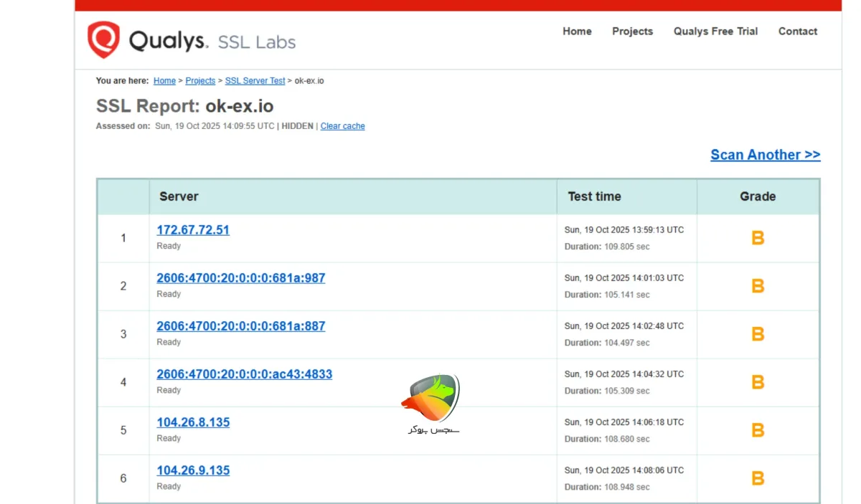Click Ready status under 104.26.9.135
Screen dimensions: 861x504
[x=169, y=486]
